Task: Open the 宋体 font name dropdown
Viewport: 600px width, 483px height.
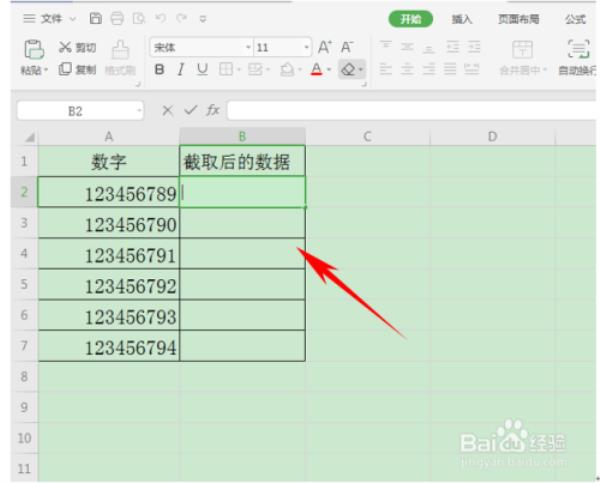Action: click(x=248, y=47)
